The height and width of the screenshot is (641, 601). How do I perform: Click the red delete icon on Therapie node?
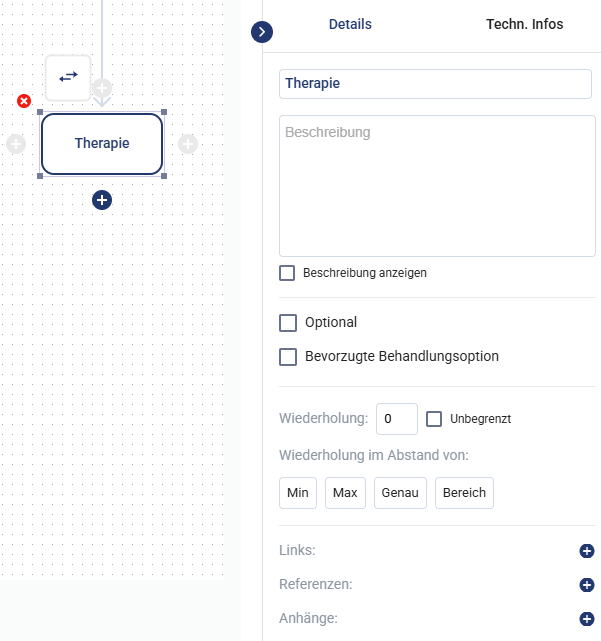point(24,101)
